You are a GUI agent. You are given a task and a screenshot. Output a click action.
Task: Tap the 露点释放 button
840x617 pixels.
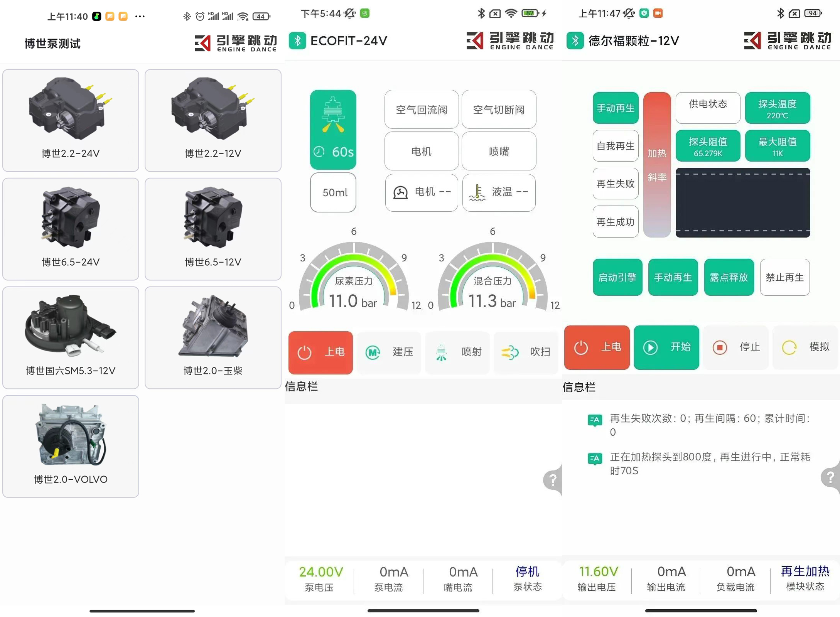(x=729, y=277)
